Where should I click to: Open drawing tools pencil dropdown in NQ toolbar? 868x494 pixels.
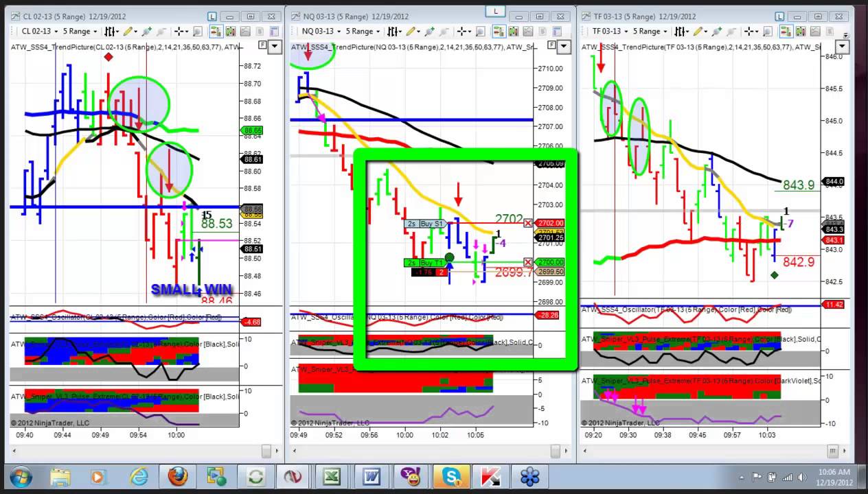[414, 31]
